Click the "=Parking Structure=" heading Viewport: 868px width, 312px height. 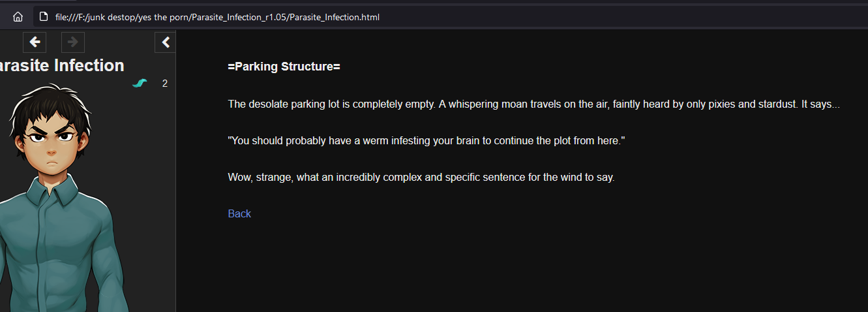[284, 67]
